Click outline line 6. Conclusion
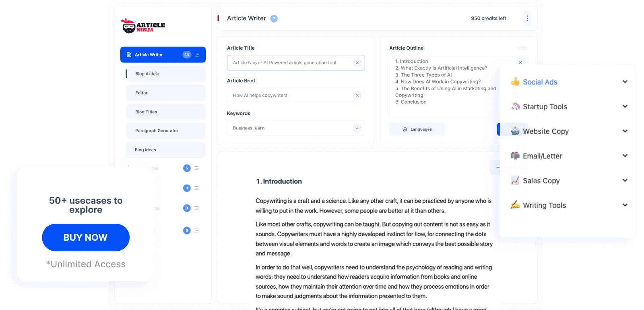The width and height of the screenshot is (644, 310). tap(411, 102)
